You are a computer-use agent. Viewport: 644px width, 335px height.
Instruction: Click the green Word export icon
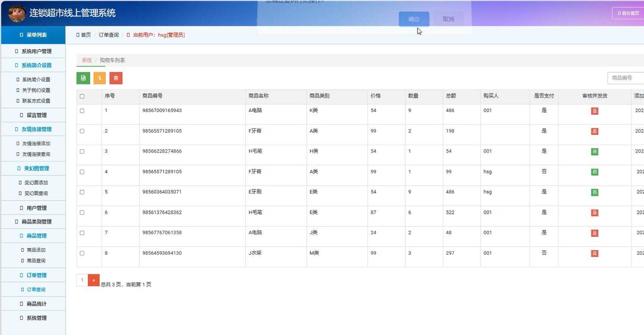coord(83,78)
